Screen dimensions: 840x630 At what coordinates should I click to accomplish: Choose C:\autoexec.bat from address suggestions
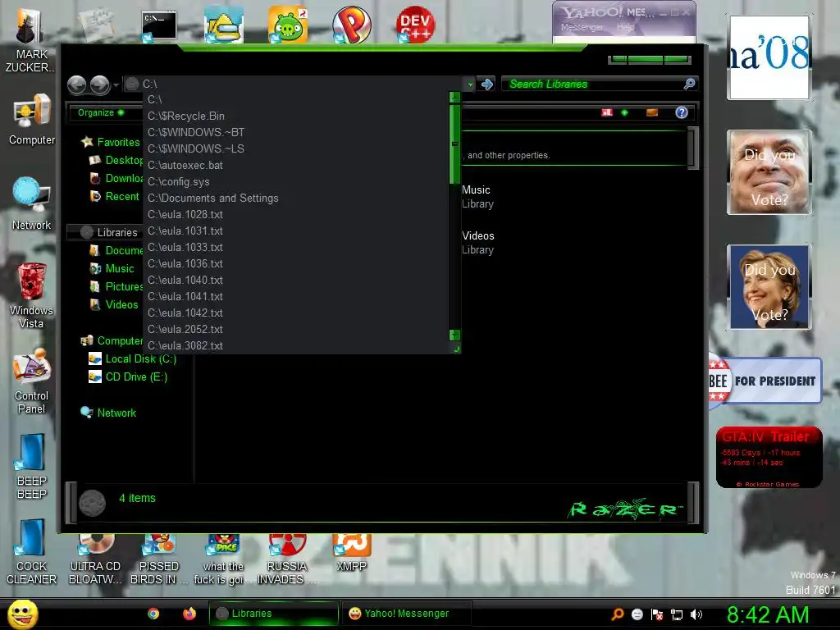297,165
